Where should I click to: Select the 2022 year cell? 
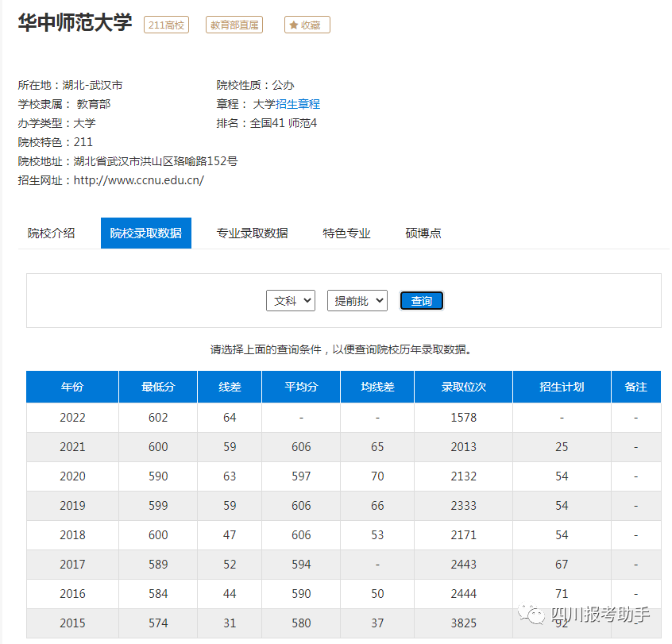pos(72,418)
